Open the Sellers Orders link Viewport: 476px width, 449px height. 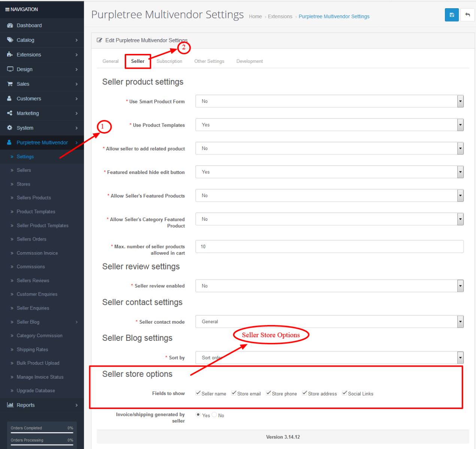click(x=31, y=239)
